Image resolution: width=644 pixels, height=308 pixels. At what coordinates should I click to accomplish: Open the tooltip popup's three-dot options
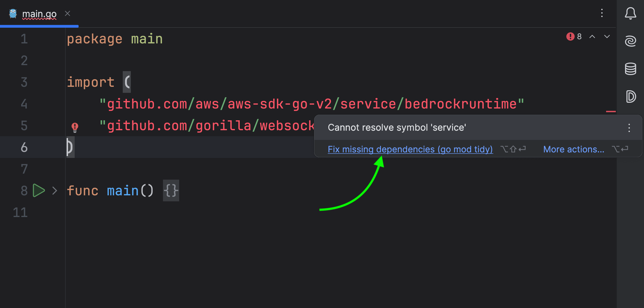[x=629, y=128]
